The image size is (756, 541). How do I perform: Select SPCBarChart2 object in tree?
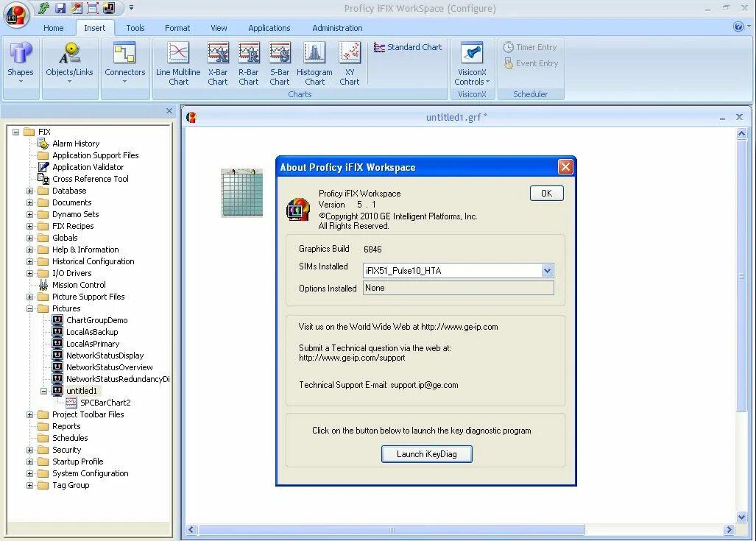pyautogui.click(x=105, y=403)
